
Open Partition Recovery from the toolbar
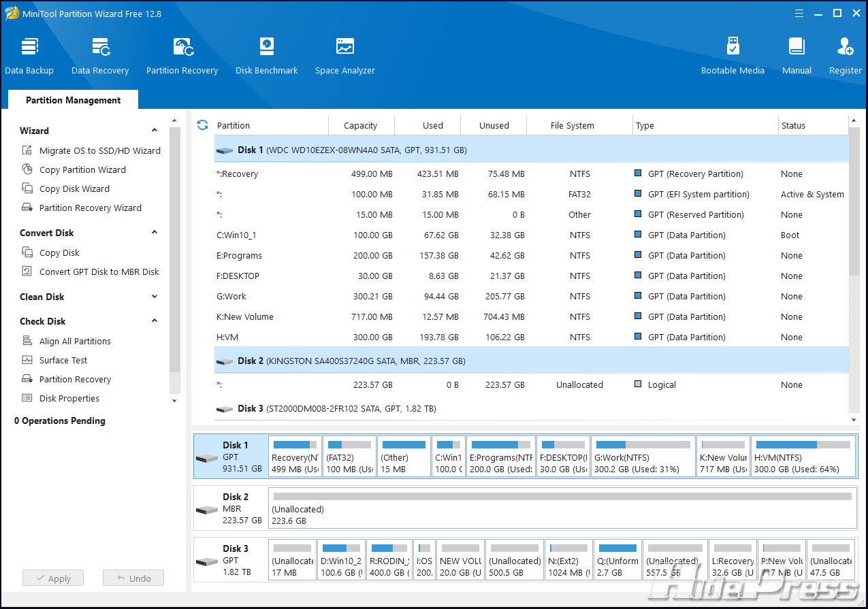pos(182,55)
